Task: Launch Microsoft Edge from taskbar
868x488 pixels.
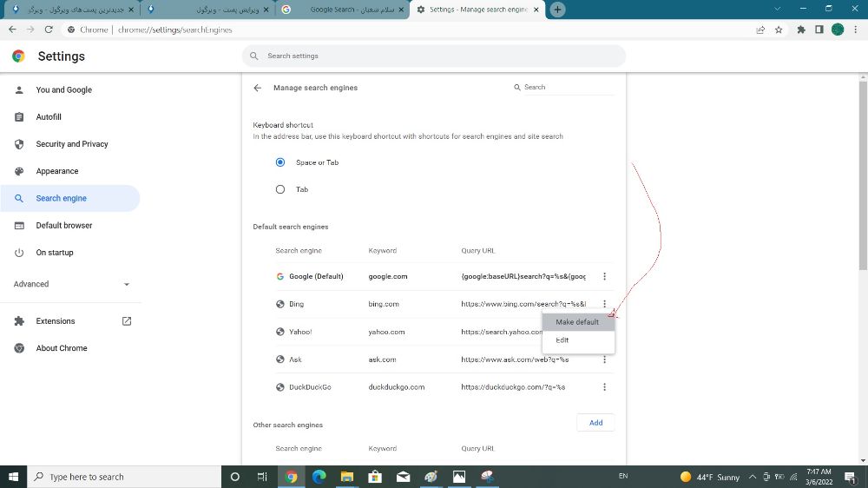Action: tap(319, 477)
